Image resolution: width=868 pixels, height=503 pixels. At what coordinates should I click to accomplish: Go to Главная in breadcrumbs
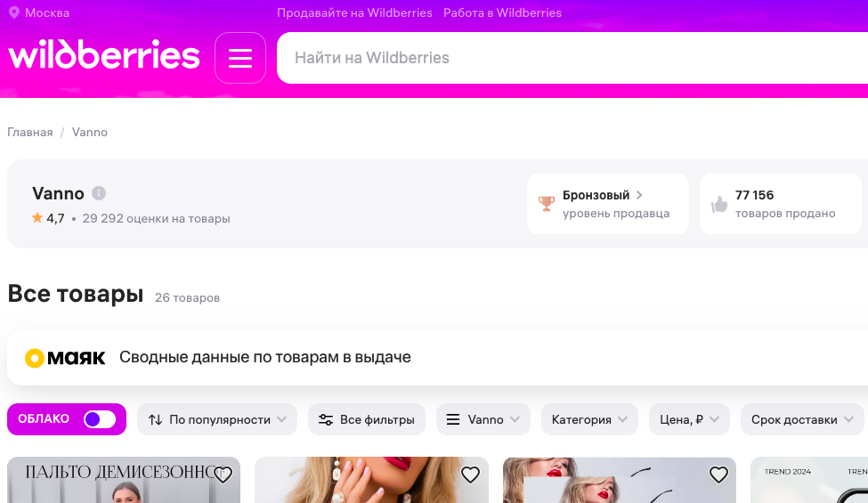30,132
